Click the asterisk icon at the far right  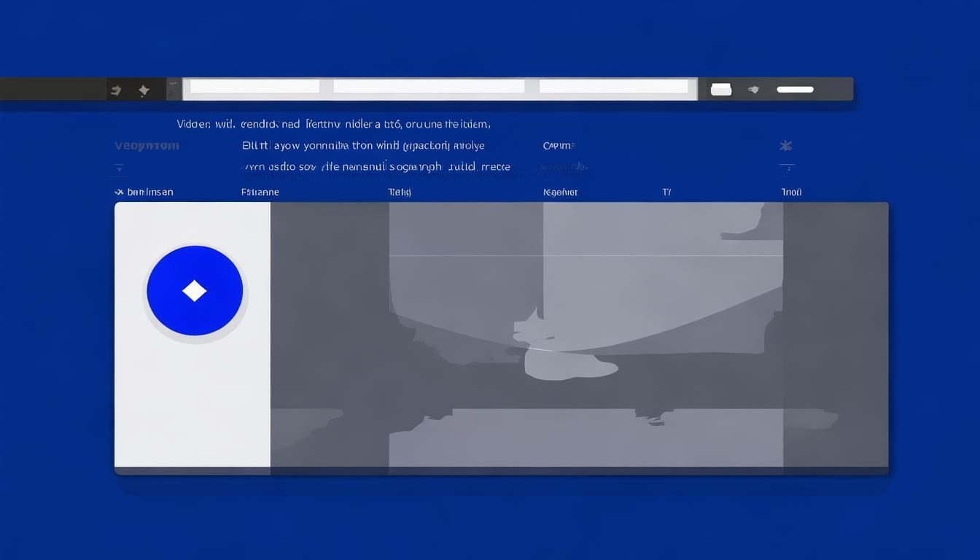[785, 146]
